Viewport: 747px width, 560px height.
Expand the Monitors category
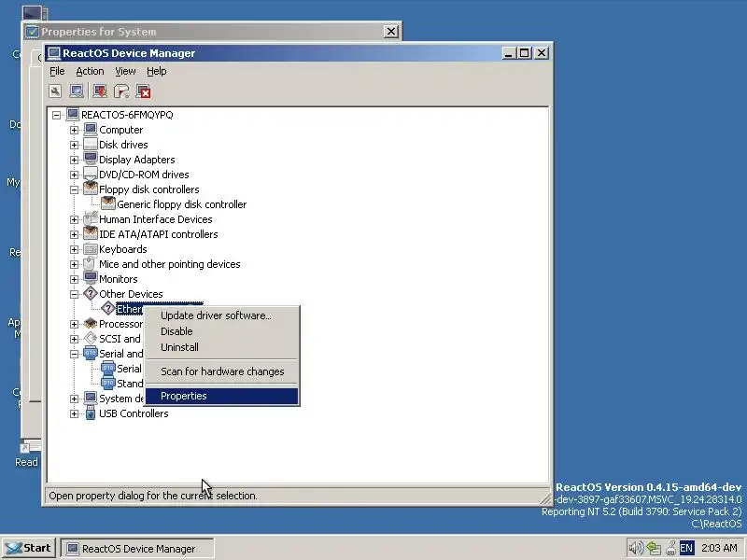[74, 279]
